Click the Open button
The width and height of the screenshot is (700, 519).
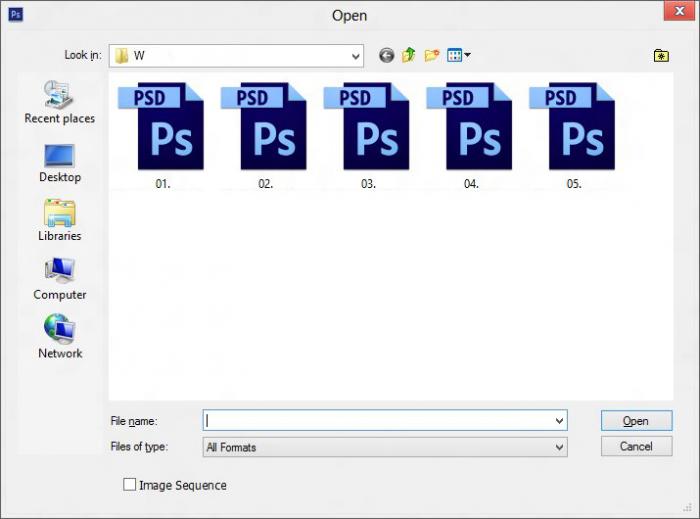636,421
